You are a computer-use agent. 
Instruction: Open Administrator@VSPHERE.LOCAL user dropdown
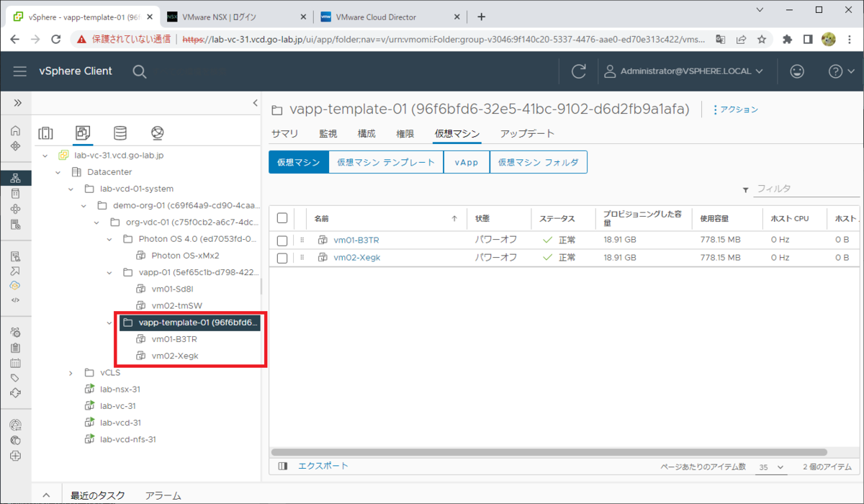point(684,71)
